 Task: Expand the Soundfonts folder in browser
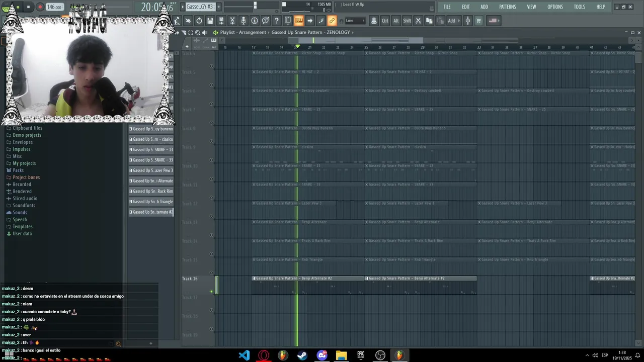point(24,206)
